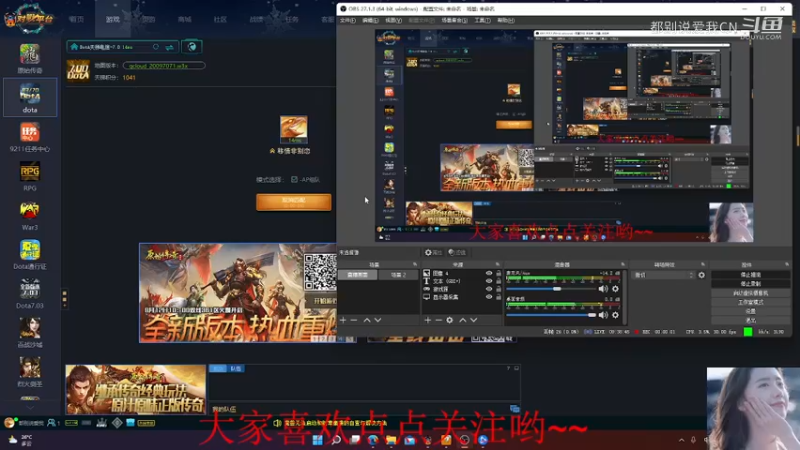Open the OBS Help menu
The image size is (800, 450).
(x=506, y=20)
